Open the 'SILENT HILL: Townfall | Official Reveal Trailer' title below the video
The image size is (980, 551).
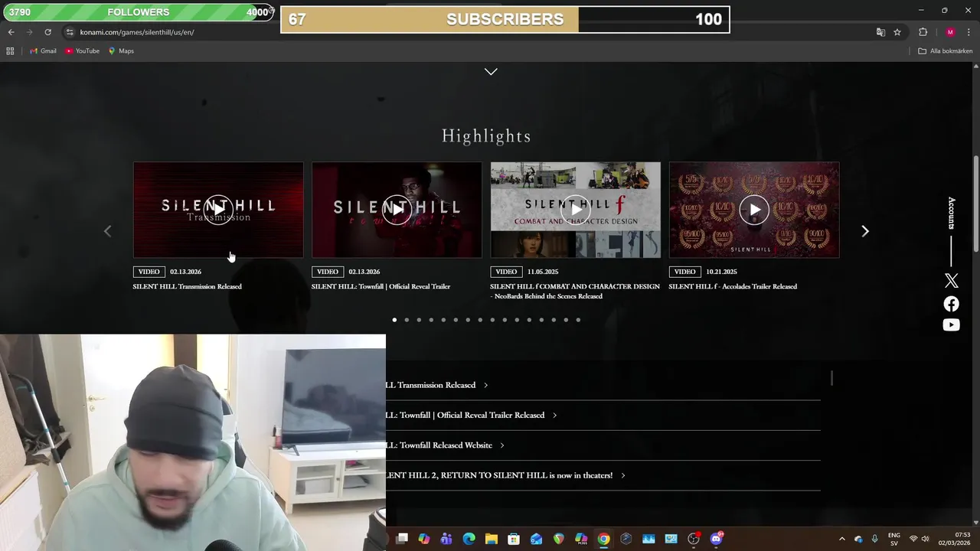tap(381, 286)
